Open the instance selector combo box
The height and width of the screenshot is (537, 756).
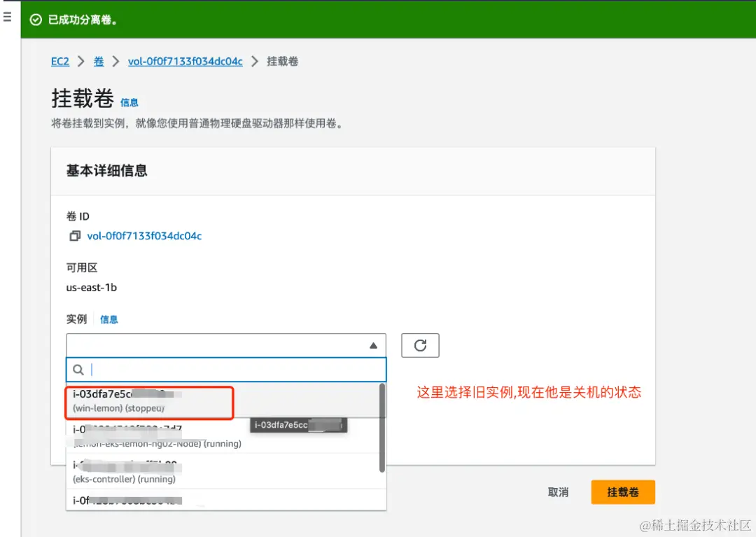225,345
